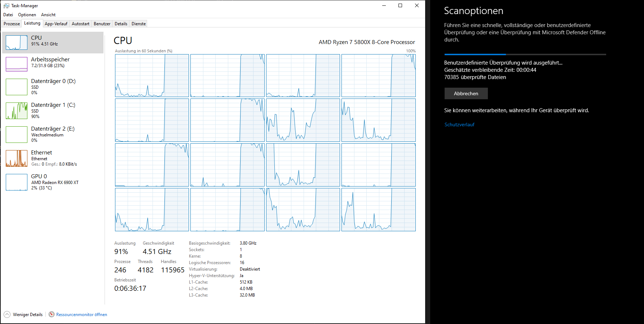Open the Ressourcenmonitor öffnen link

[81, 315]
